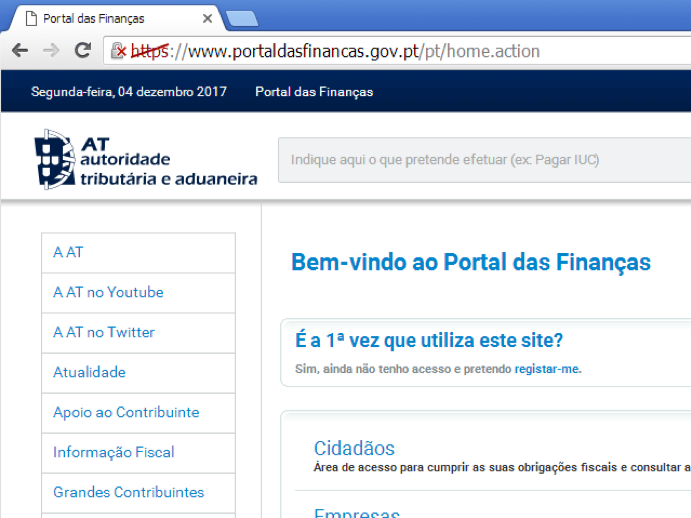Open 'Informação Fiscal' sidebar item
This screenshot has width=691, height=518.
click(138, 453)
